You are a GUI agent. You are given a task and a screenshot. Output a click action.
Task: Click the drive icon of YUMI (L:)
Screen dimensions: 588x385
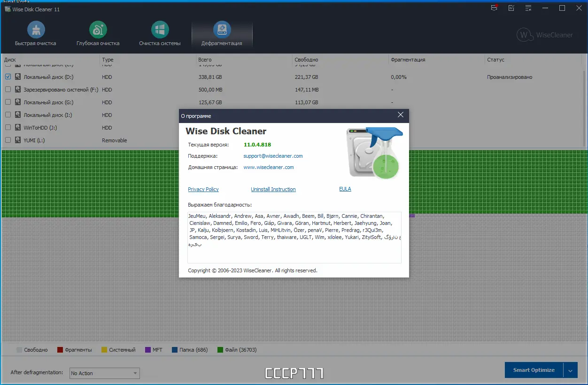coord(18,140)
